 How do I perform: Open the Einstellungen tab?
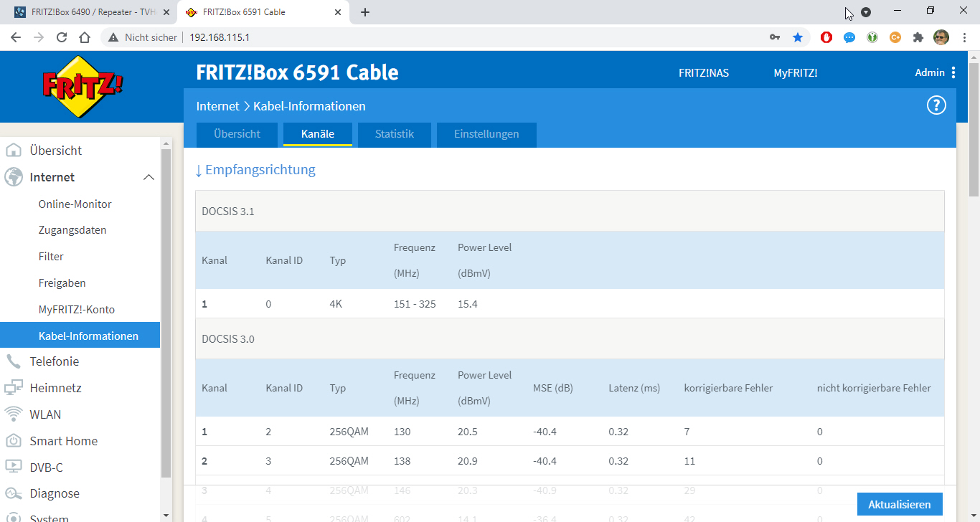click(486, 134)
